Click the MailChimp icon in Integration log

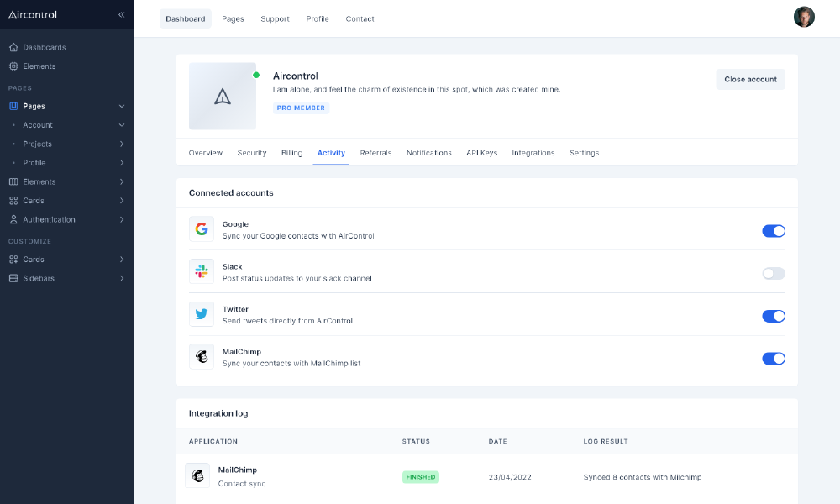click(198, 475)
